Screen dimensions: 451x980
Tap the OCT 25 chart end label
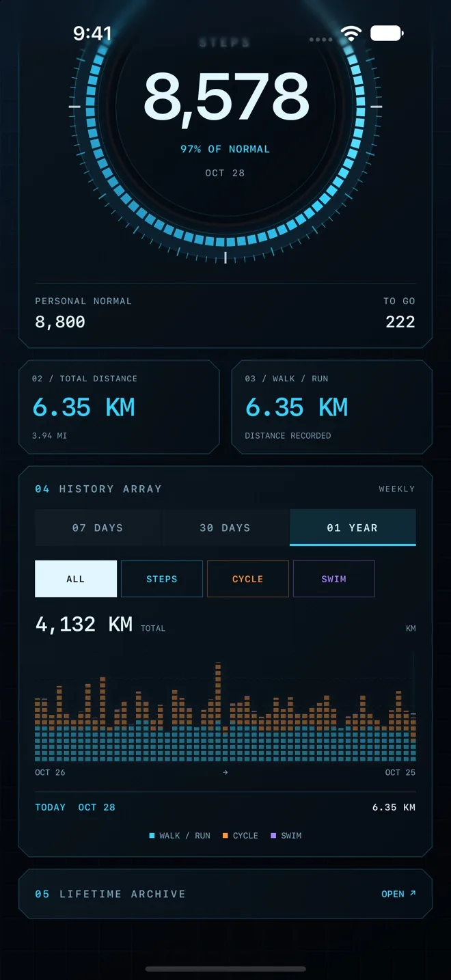(400, 772)
